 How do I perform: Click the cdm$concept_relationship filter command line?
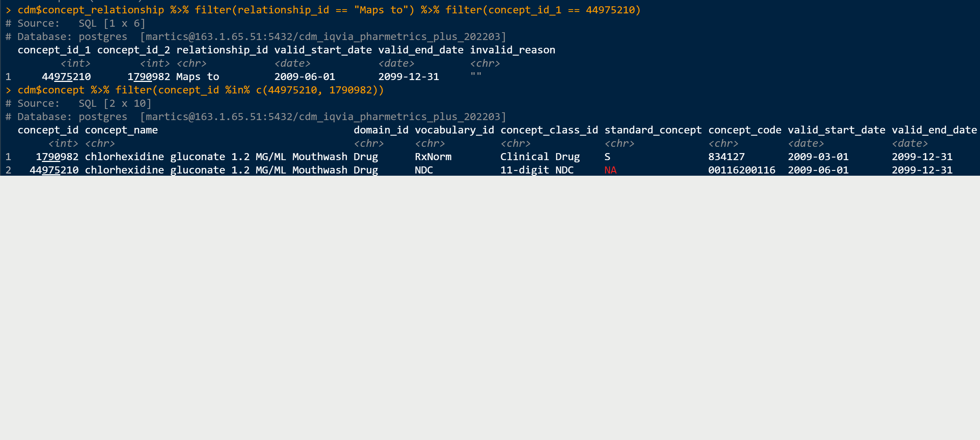point(329,10)
